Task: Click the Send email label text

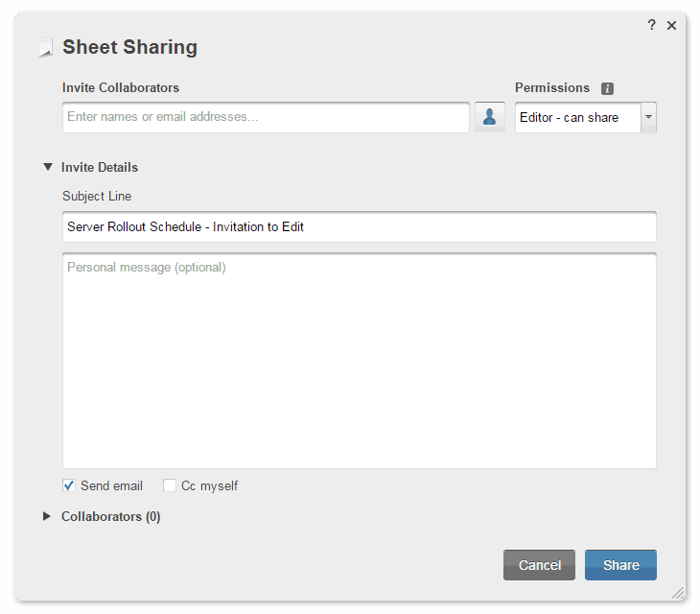Action: click(x=111, y=486)
